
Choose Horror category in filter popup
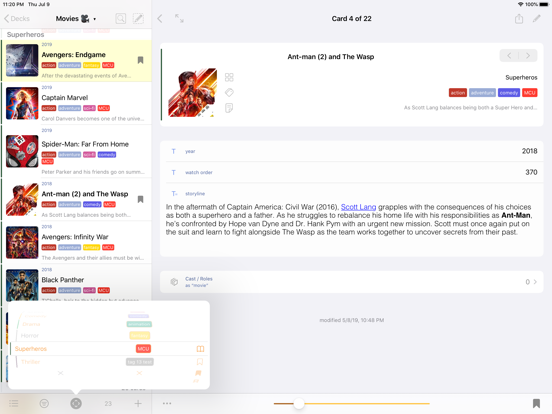click(x=30, y=336)
